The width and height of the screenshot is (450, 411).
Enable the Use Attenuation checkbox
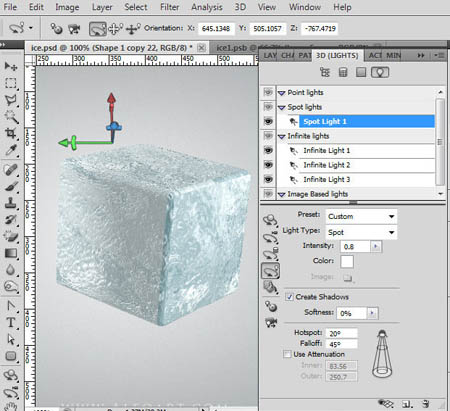click(x=287, y=354)
